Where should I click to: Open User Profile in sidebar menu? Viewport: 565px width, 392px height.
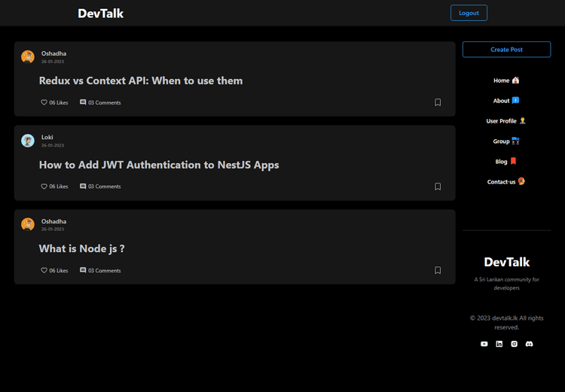pyautogui.click(x=506, y=121)
